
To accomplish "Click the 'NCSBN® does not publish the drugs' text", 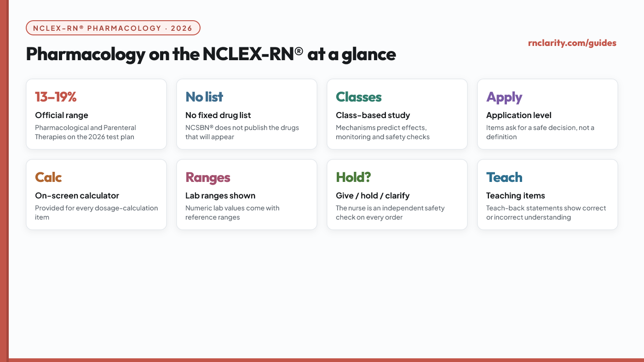I will pos(242,132).
